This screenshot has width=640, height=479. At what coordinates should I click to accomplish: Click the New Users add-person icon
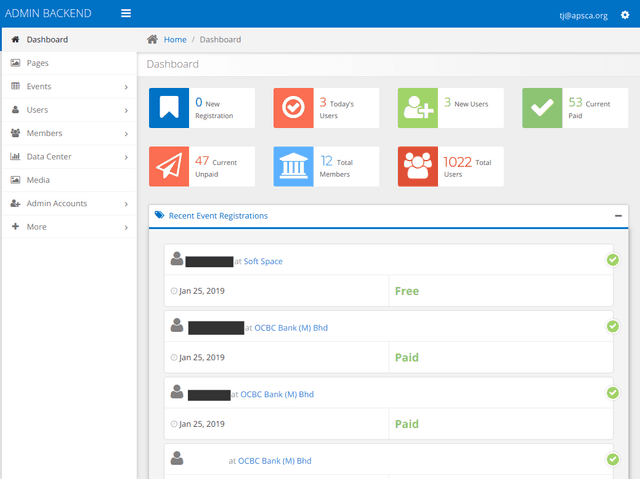pos(418,108)
